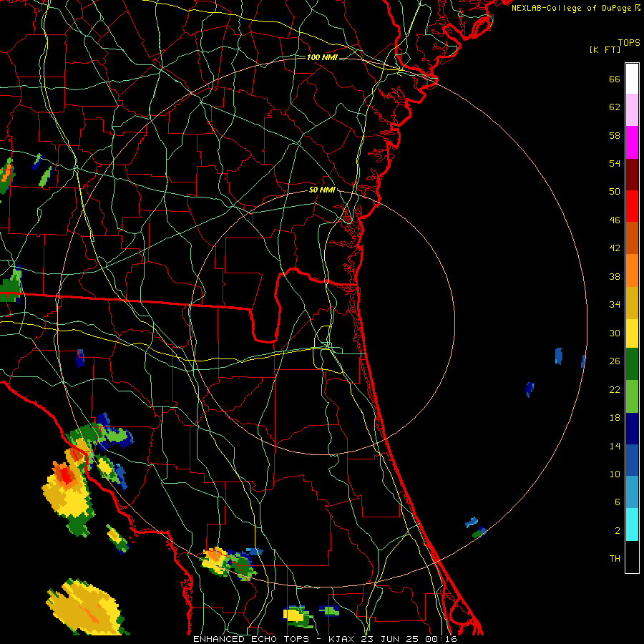Click the bright red 46-50 kft legend swatch
Screen dimensions: 644x644
point(632,206)
